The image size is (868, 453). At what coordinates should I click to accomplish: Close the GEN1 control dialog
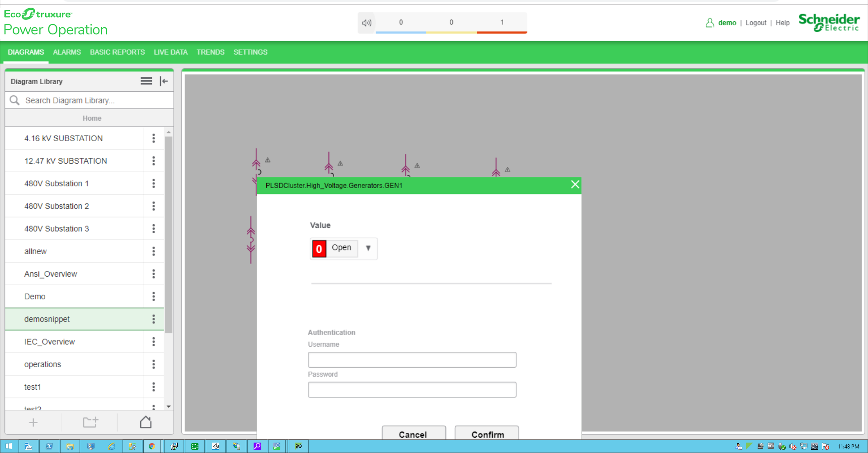(x=575, y=184)
